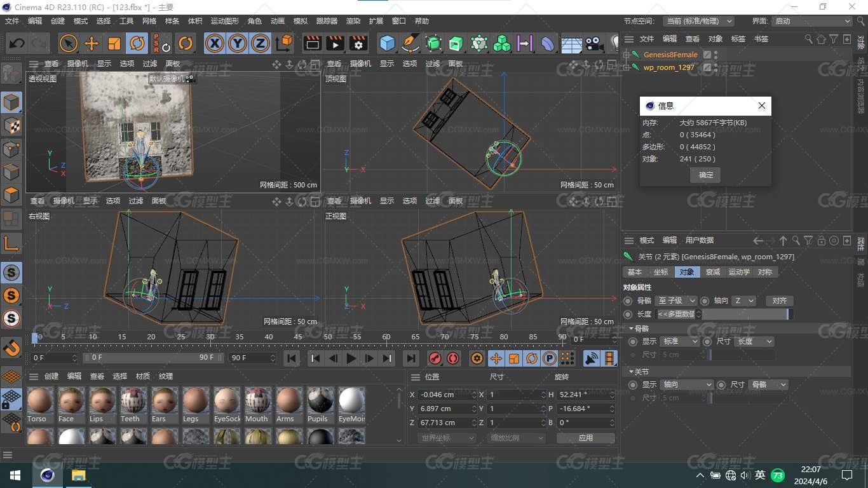Click frame 45 on timeline ruler
The image size is (868, 488).
click(298, 337)
